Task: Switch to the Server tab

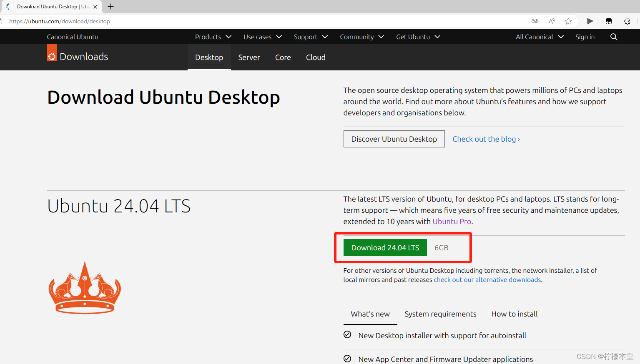Action: (249, 57)
